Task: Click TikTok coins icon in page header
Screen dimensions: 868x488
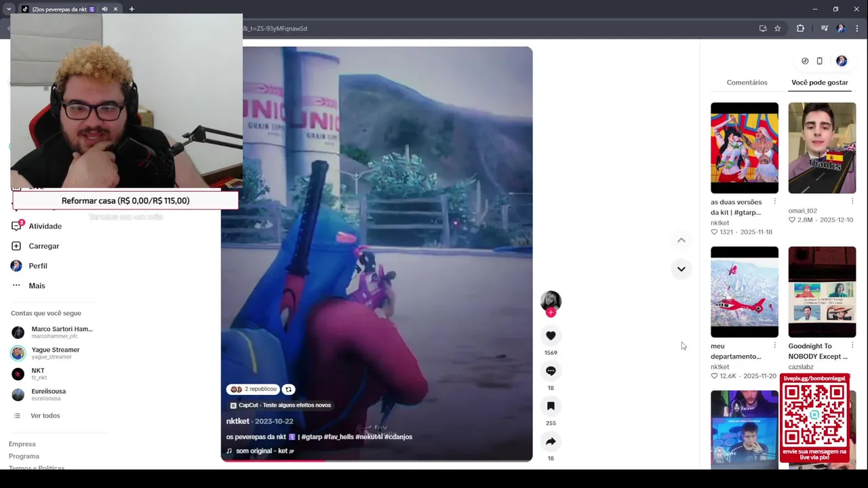Action: click(x=805, y=61)
